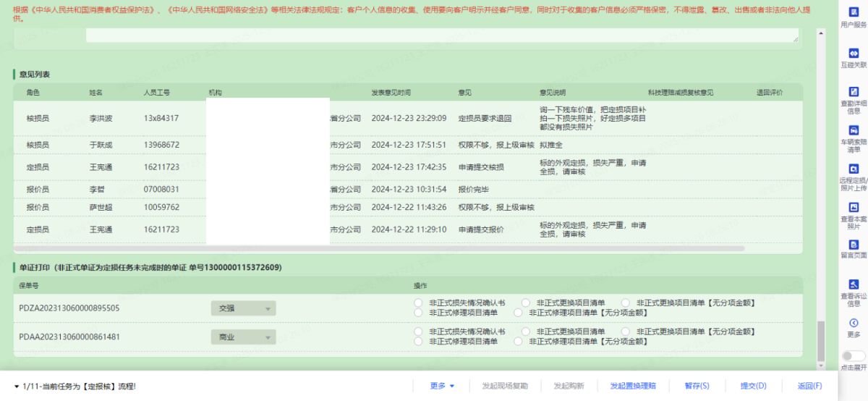This screenshot has width=868, height=401.
Task: Click the 远程定损/照片上传 icon
Action: 854,169
